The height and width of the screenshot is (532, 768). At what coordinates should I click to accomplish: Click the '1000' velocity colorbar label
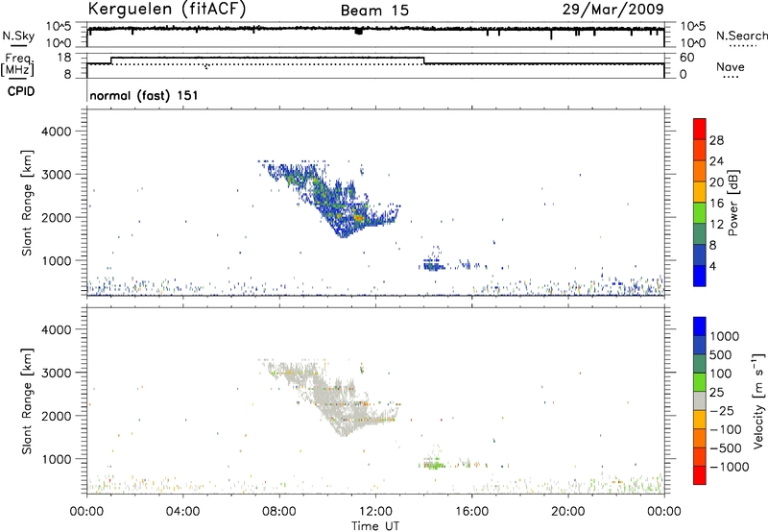(x=725, y=336)
